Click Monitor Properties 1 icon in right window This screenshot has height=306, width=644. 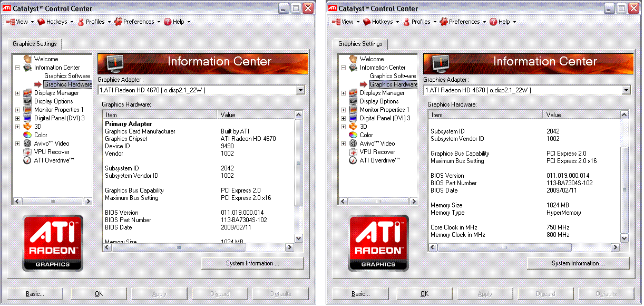(x=353, y=110)
